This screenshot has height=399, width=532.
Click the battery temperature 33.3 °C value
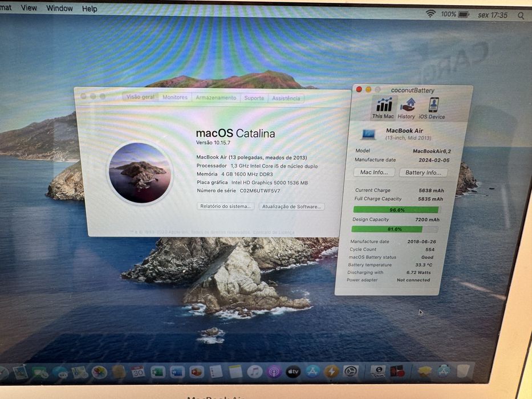click(424, 264)
